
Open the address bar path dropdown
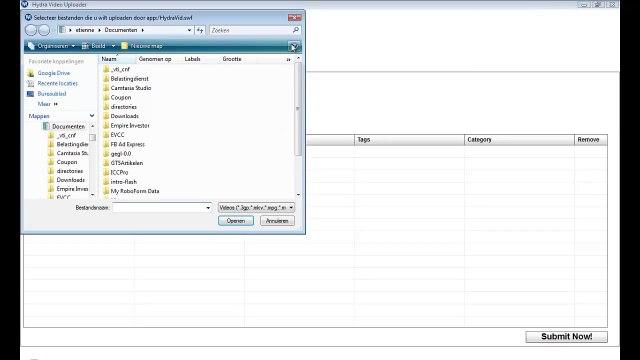tap(189, 30)
